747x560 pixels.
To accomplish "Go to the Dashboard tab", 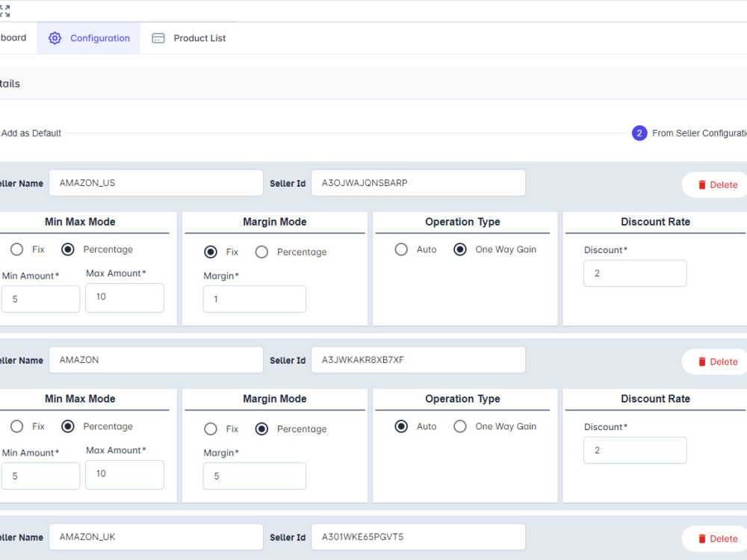I will (x=13, y=37).
